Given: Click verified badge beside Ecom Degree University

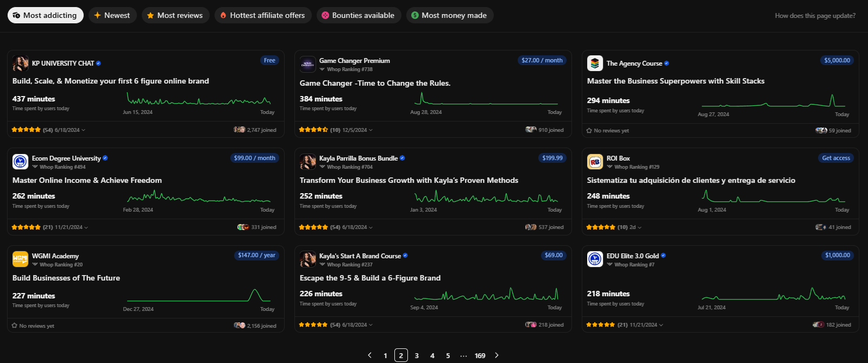Looking at the screenshot, I should 105,158.
